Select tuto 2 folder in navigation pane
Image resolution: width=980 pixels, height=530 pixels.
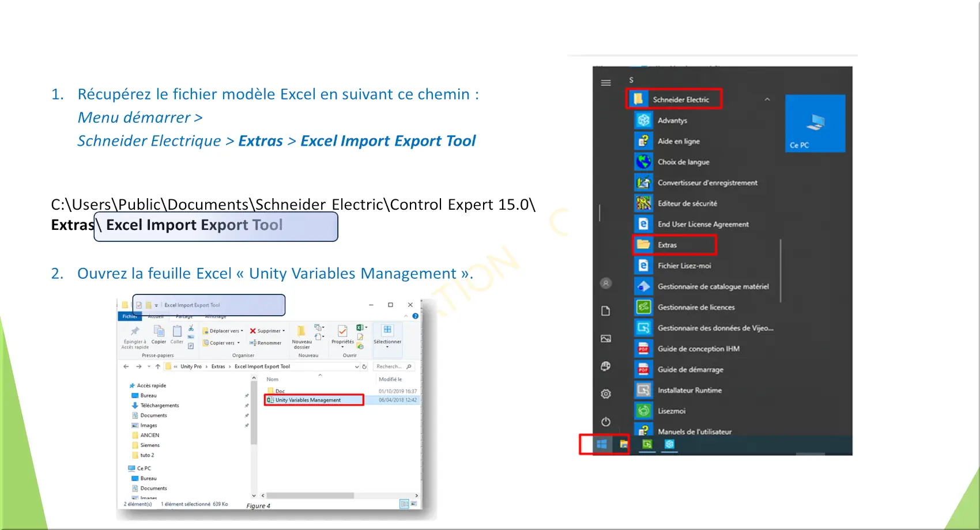[144, 455]
